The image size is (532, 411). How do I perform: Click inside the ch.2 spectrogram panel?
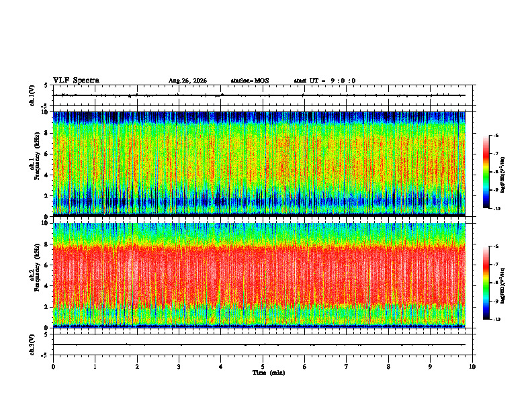coord(259,275)
